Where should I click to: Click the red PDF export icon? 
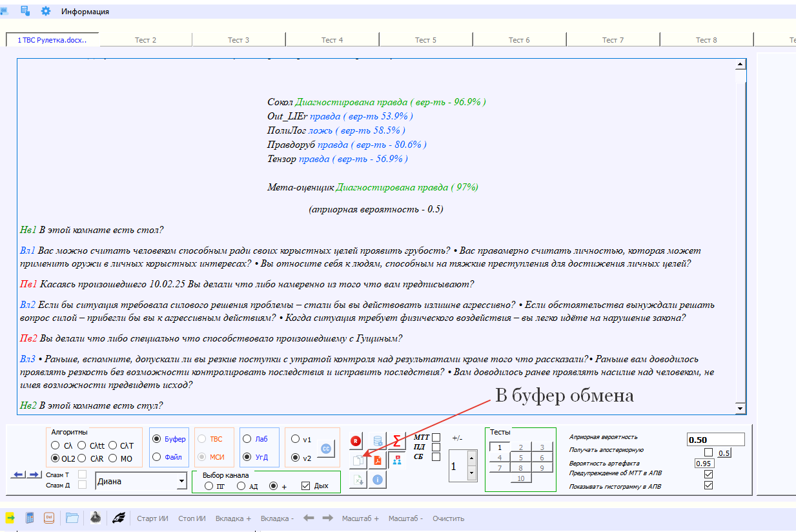coord(378,460)
